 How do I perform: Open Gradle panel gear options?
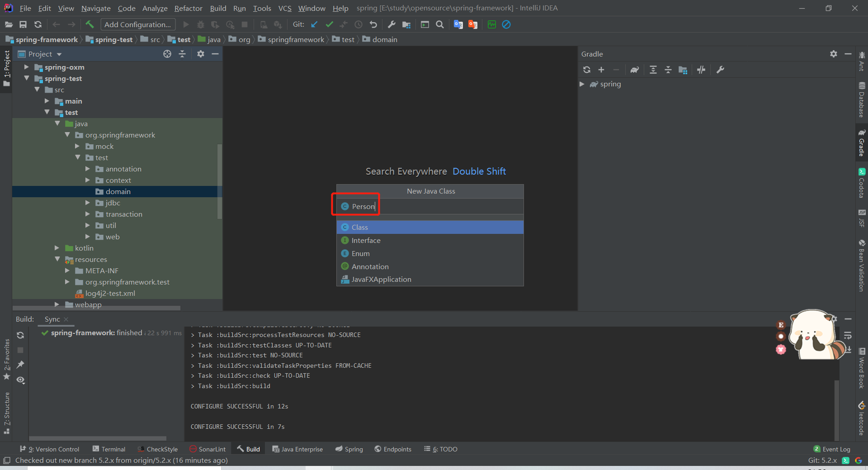(x=834, y=54)
